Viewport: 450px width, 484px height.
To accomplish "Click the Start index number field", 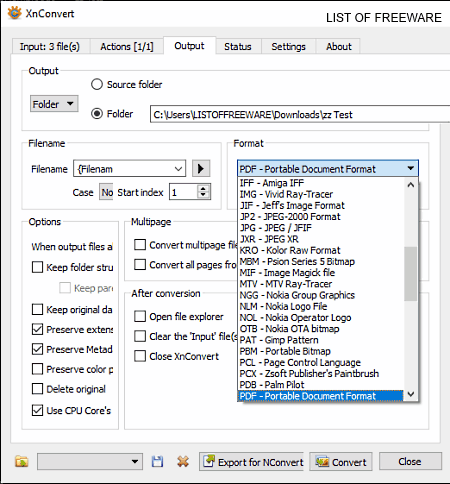I will coord(184,192).
